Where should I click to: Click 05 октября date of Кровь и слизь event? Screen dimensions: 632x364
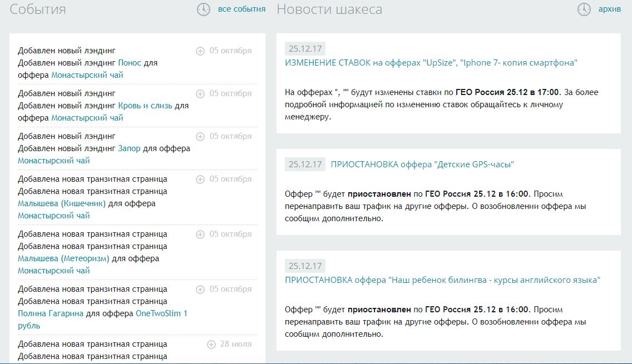tap(230, 93)
